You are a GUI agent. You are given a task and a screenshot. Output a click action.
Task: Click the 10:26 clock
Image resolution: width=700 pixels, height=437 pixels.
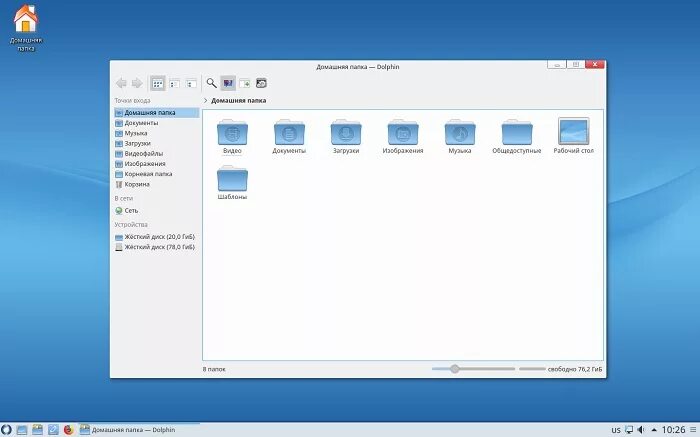673,430
